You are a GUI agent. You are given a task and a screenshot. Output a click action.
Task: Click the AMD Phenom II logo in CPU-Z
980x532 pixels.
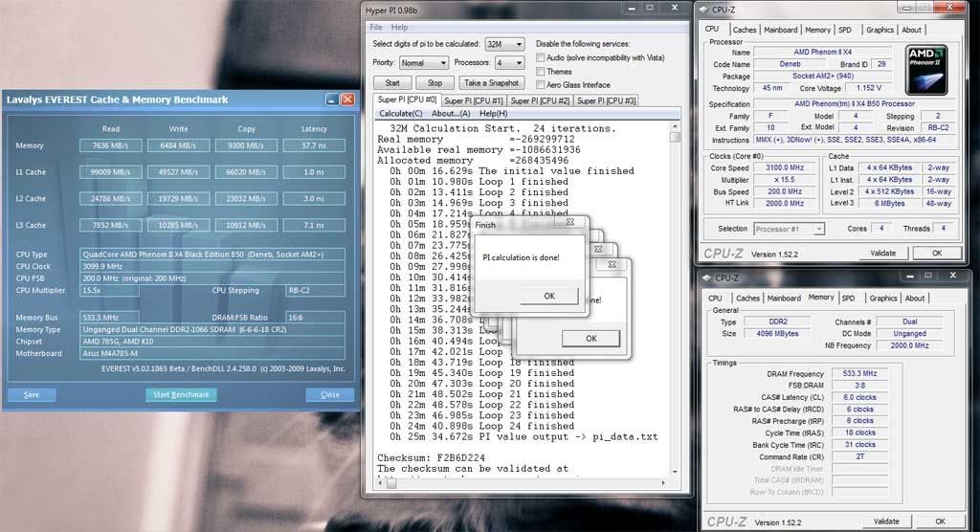click(925, 69)
